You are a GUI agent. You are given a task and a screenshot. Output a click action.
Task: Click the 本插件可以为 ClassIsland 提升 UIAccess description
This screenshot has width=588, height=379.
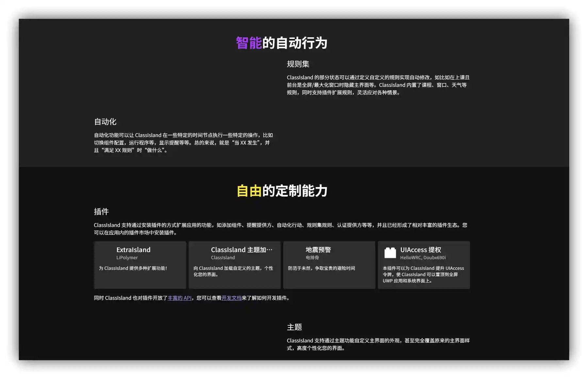[x=423, y=274]
